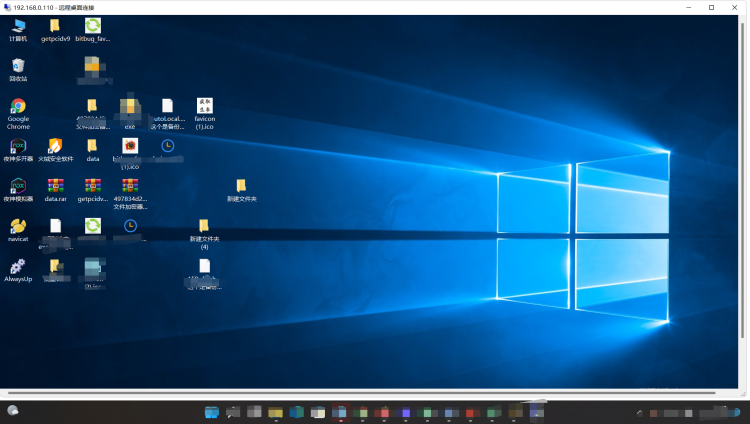Open the getpcidv9 folder
Viewport: 750px width, 424px height.
55,30
